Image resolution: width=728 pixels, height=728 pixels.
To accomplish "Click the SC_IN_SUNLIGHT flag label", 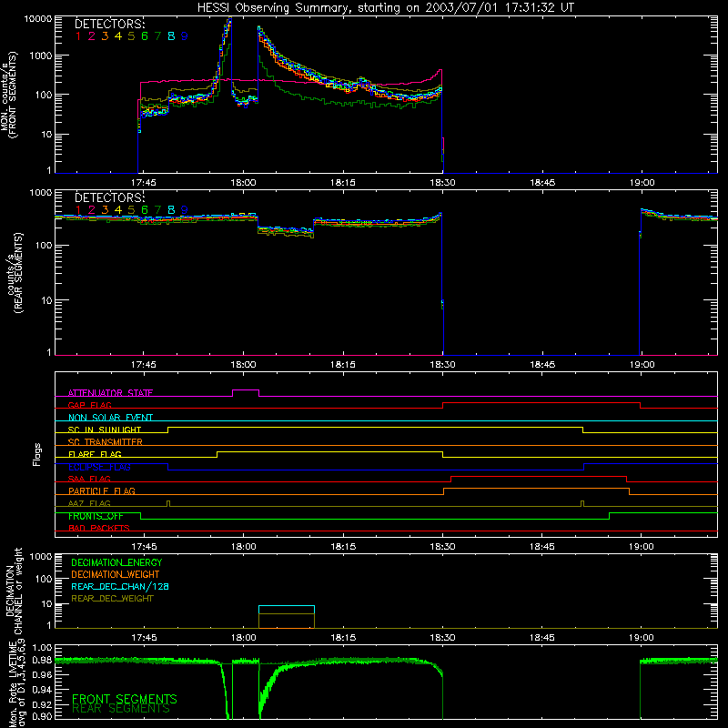I will 104,430.
